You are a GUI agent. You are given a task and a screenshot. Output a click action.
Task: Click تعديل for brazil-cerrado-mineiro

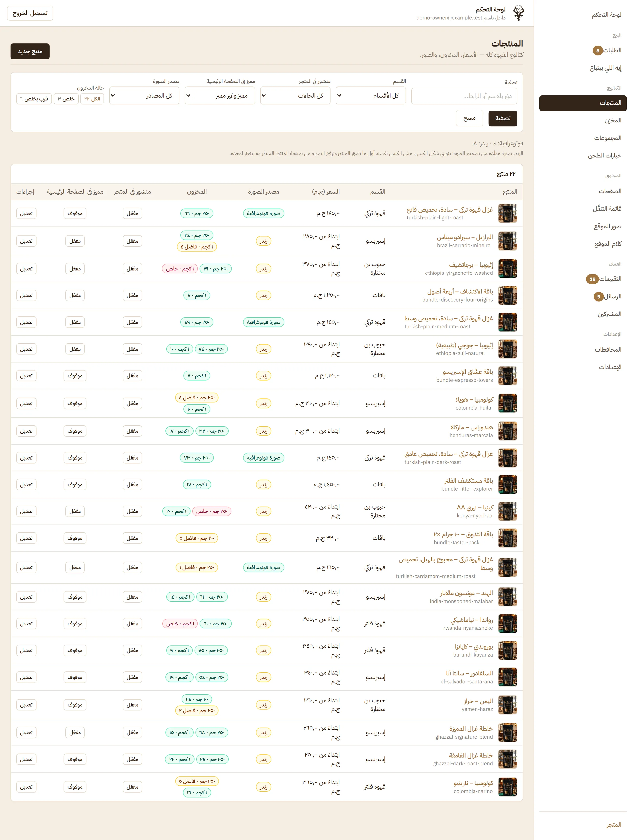pos(26,241)
